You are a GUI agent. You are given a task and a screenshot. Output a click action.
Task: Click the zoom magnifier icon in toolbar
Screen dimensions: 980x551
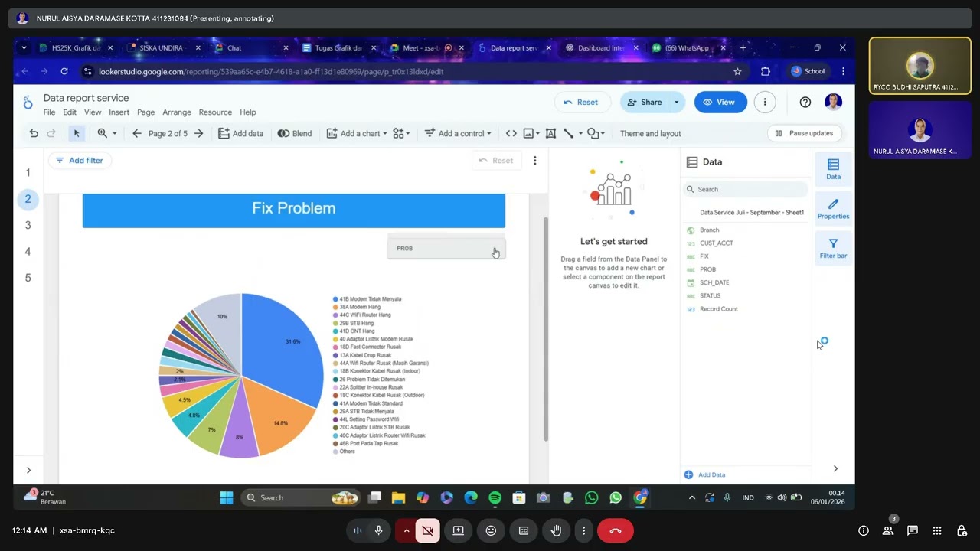point(103,133)
